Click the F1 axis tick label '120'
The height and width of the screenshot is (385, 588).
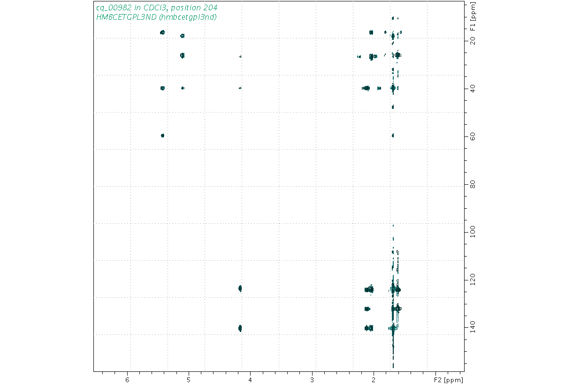[473, 280]
